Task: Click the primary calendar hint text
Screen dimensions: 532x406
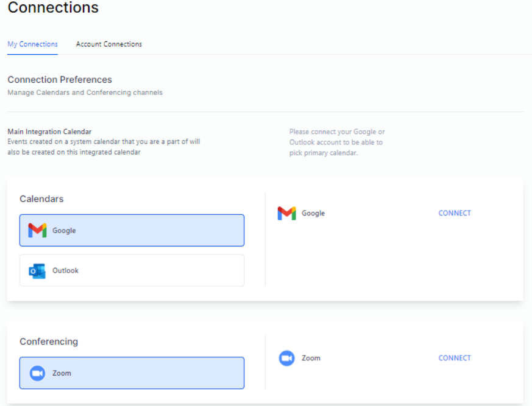Action: (x=337, y=141)
